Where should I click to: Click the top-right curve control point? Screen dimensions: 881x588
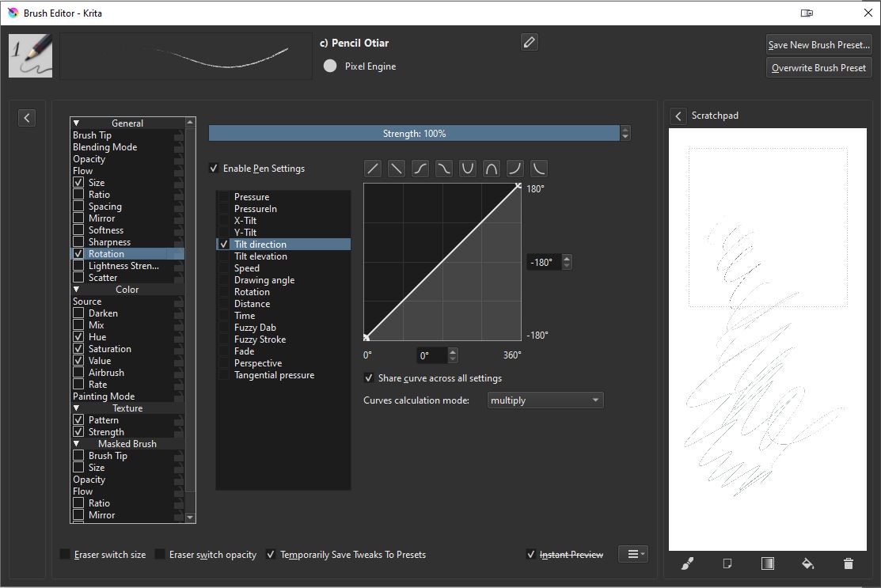518,186
